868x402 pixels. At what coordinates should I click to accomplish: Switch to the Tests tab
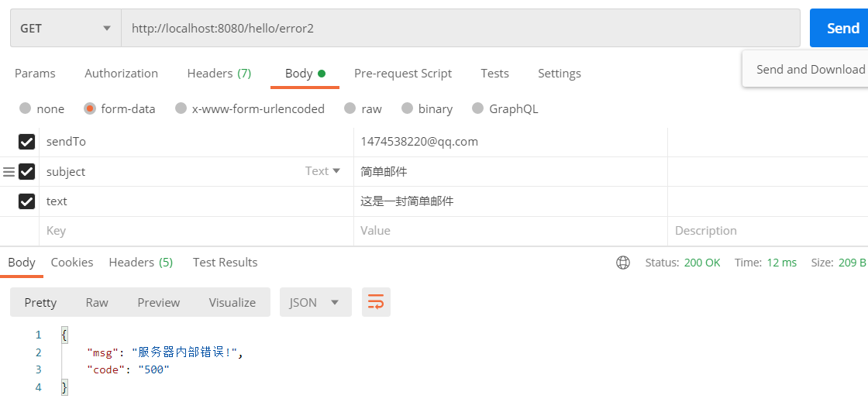[495, 74]
